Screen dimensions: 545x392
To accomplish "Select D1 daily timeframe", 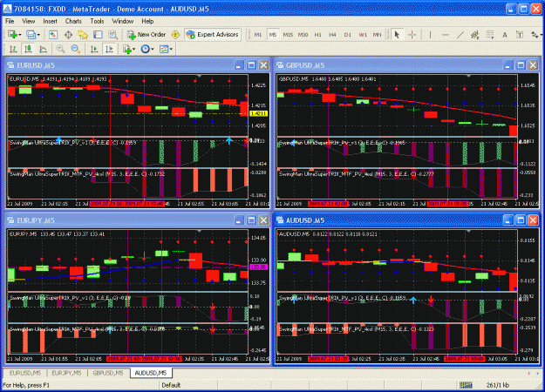I will click(x=348, y=35).
